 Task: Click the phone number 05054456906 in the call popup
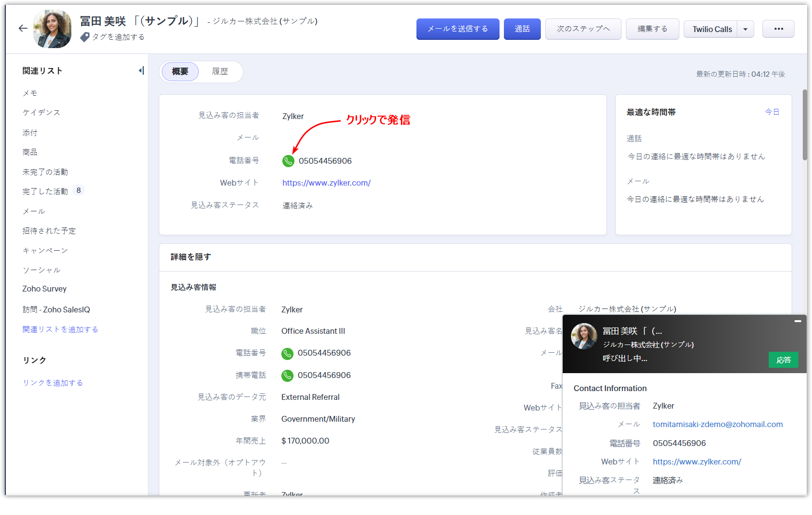pos(679,444)
